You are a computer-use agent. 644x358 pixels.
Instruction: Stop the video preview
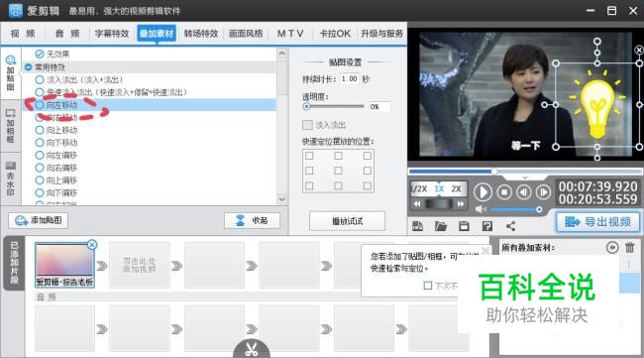pyautogui.click(x=504, y=192)
